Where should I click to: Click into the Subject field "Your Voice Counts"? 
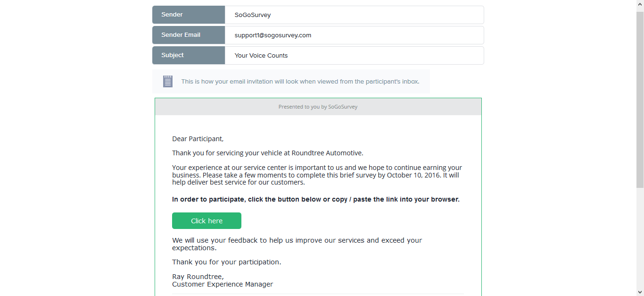pos(354,55)
